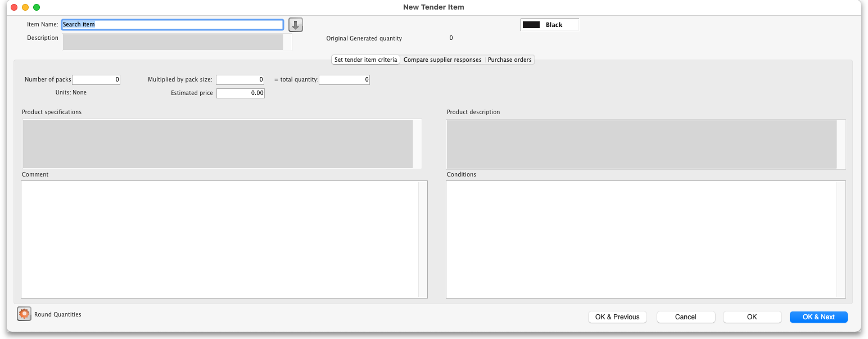Open the Purchase orders tab
The height and width of the screenshot is (339, 868).
click(x=509, y=60)
